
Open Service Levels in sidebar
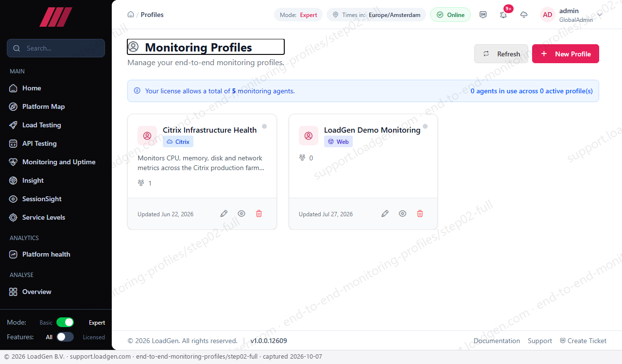[56, 217]
